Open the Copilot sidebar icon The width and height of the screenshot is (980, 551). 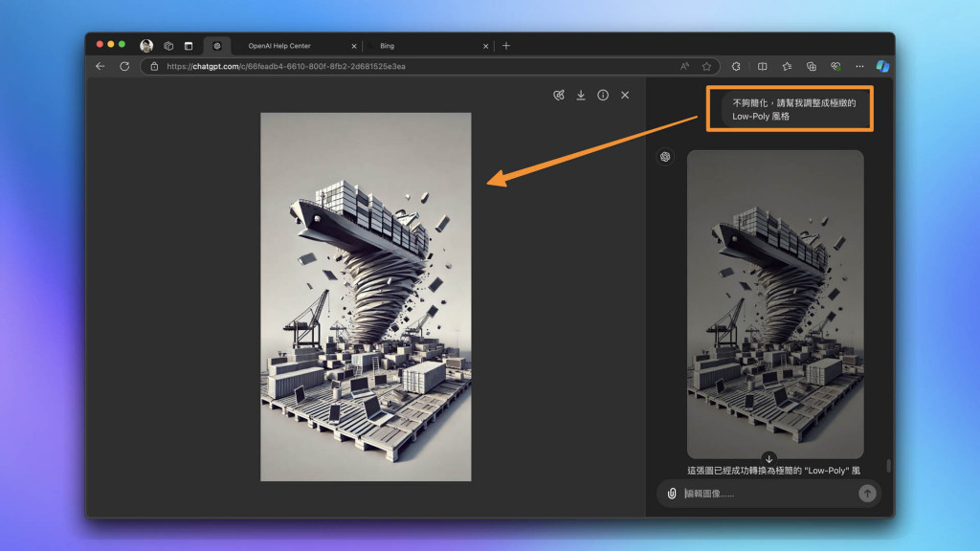coord(882,66)
